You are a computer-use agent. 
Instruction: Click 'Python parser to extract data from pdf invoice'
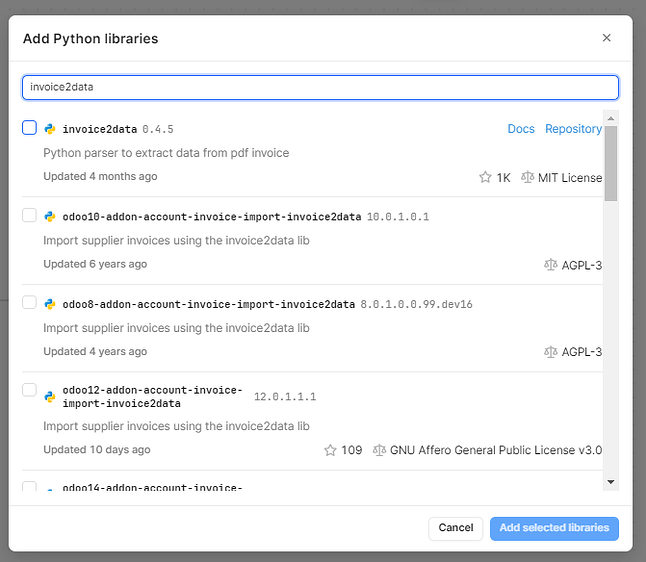tap(166, 153)
